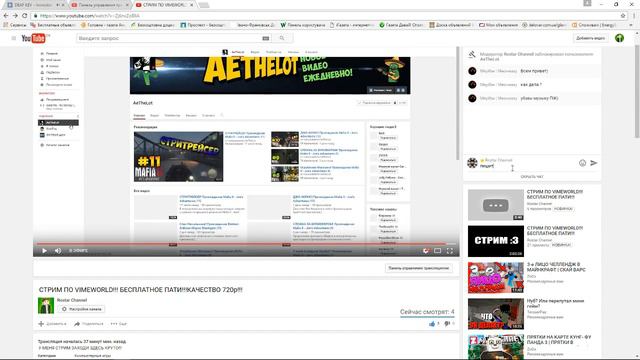Open 'Сервисы' apps bookmark

click(x=15, y=25)
